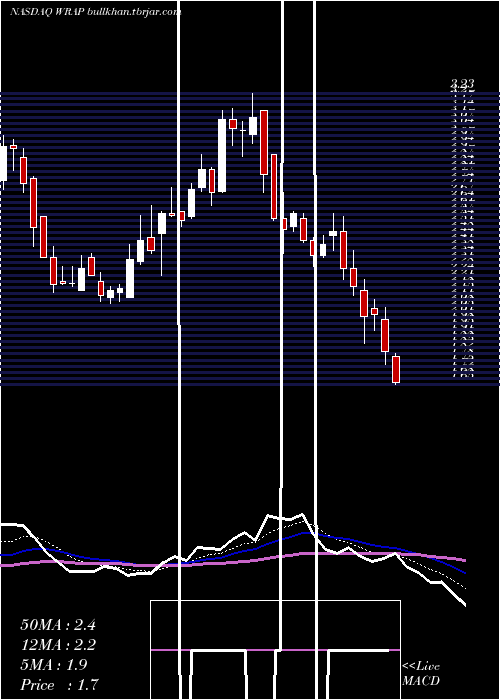
Task: Click the 12MA : 2.2 value
Action: point(58,645)
